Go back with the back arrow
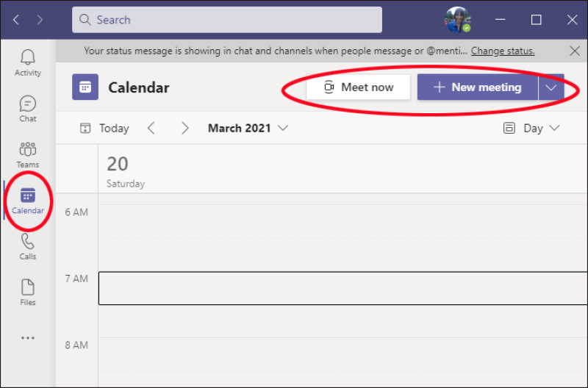 tap(16, 20)
